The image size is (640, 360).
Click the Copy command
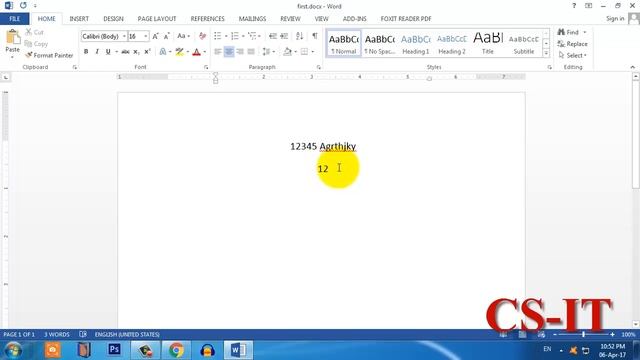tap(36, 44)
